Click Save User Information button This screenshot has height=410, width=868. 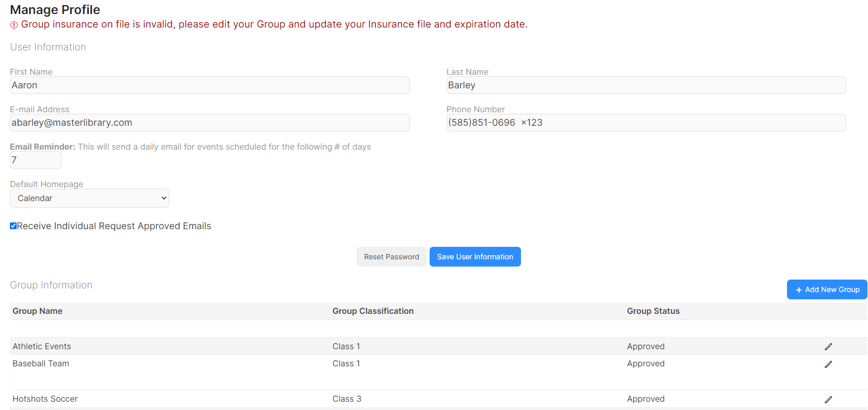tap(475, 257)
